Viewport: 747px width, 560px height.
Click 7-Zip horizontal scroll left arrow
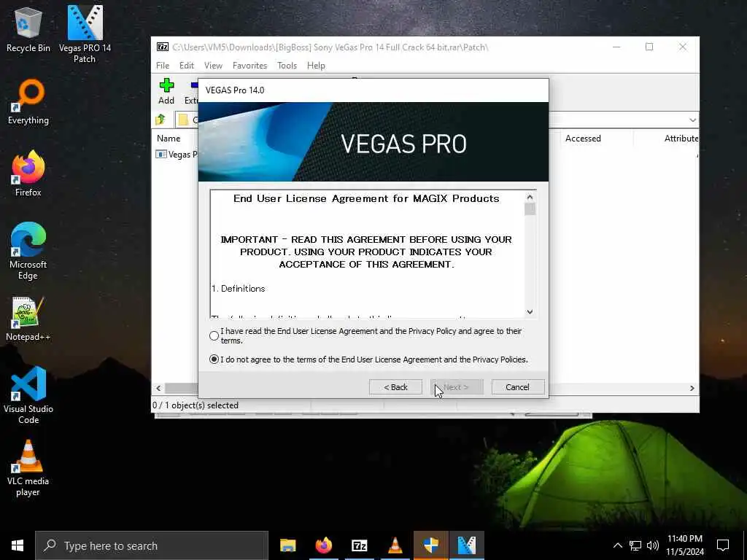click(x=158, y=388)
